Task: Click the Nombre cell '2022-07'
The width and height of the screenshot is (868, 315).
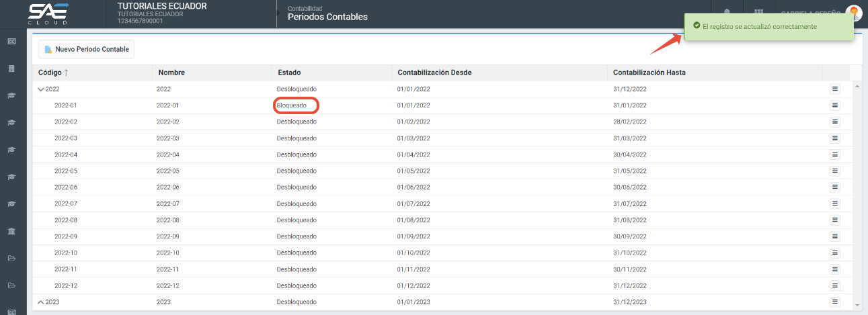Action: click(168, 204)
